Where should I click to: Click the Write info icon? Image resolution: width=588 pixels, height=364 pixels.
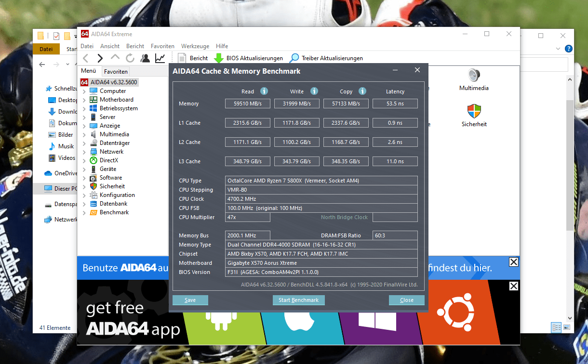point(314,91)
